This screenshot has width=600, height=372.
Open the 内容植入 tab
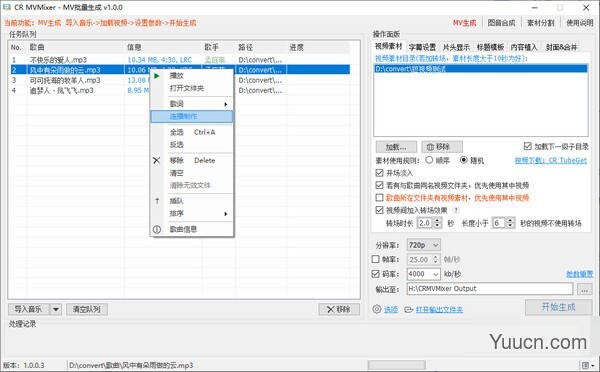click(x=524, y=47)
